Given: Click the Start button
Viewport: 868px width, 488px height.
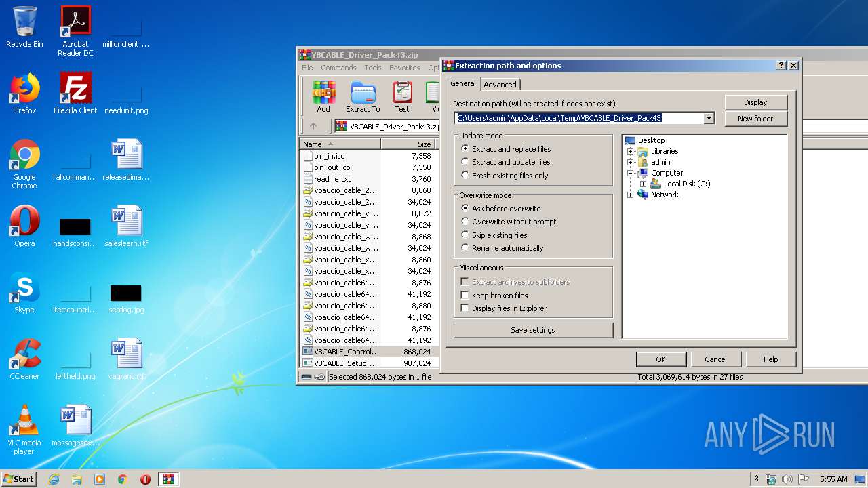Looking at the screenshot, I should click(x=18, y=479).
